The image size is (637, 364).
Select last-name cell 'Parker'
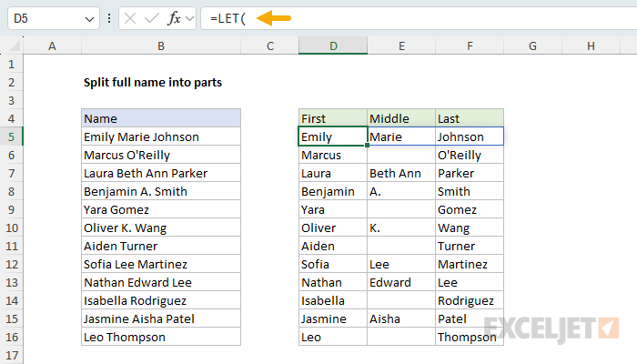470,173
